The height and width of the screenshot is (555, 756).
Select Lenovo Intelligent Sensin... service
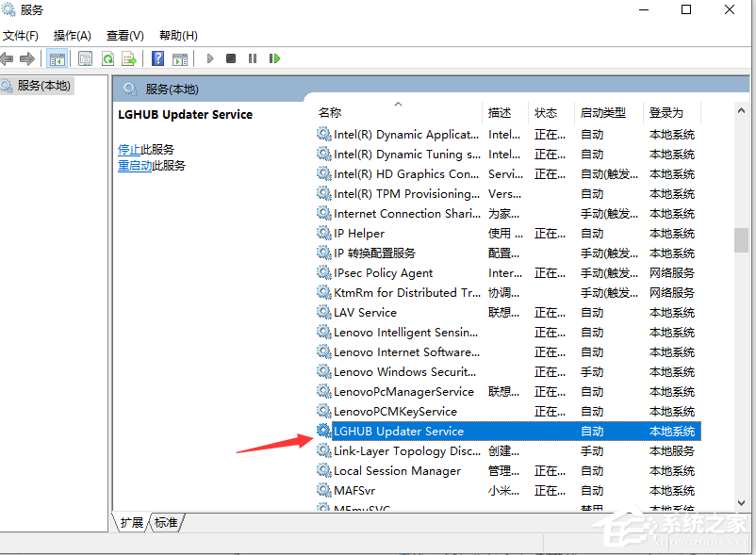[x=406, y=332]
